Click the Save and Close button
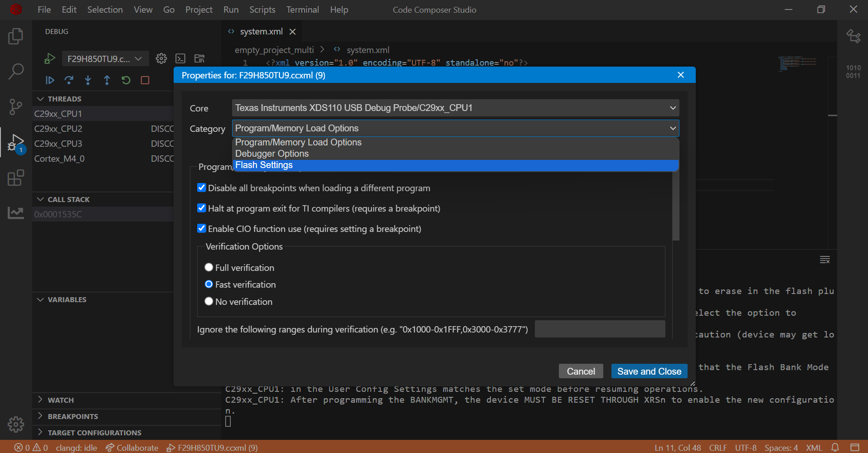Image resolution: width=868 pixels, height=453 pixels. coord(649,371)
